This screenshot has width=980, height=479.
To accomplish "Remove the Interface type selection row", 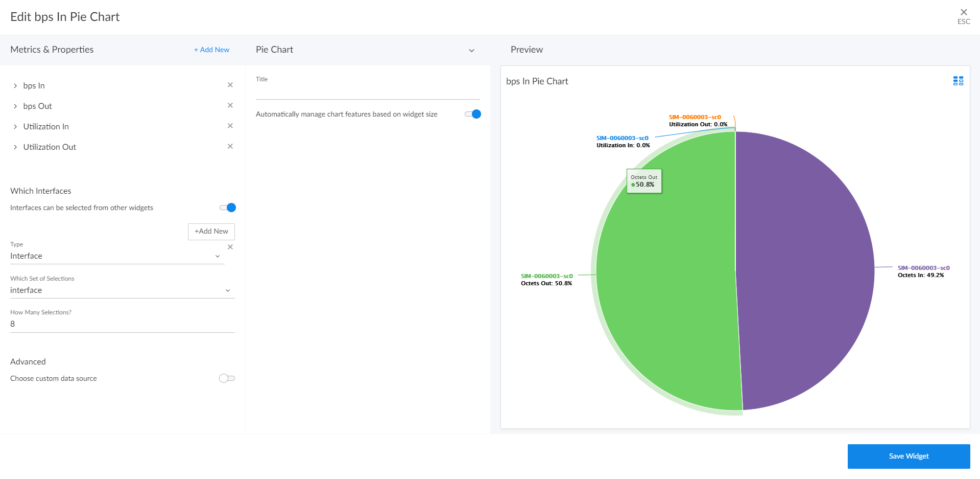I will click(230, 247).
